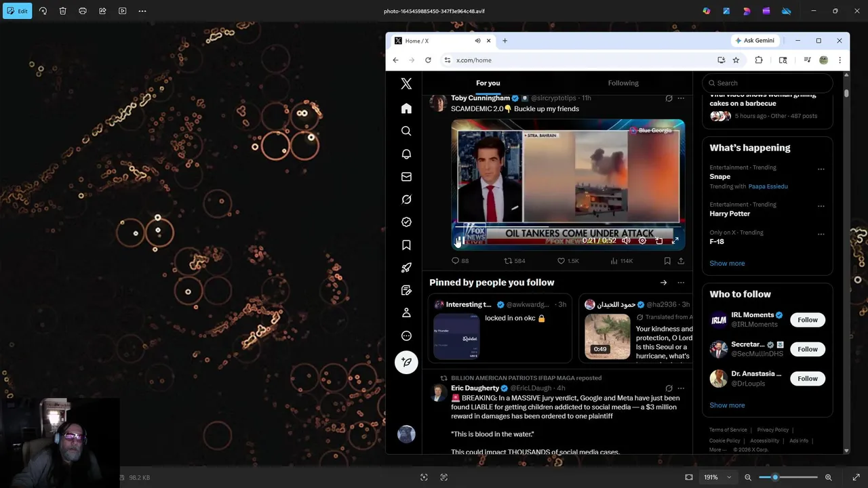Open Profile in X sidebar
The width and height of the screenshot is (868, 488).
(406, 312)
